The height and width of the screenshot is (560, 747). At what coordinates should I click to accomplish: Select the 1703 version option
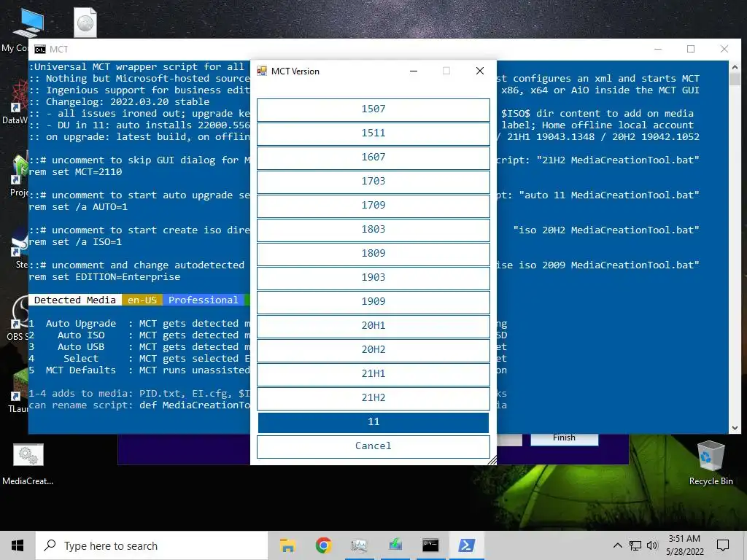pyautogui.click(x=373, y=182)
